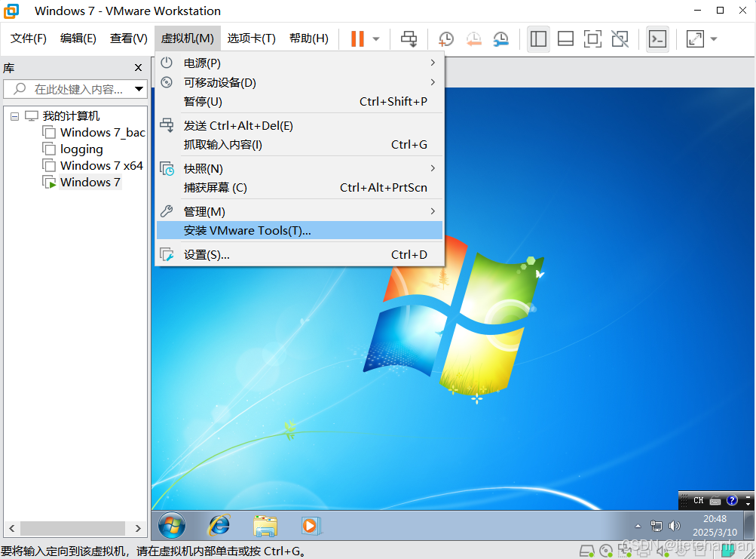Toggle the thumbnail bar view icon
This screenshot has height=559, width=756.
tap(565, 38)
